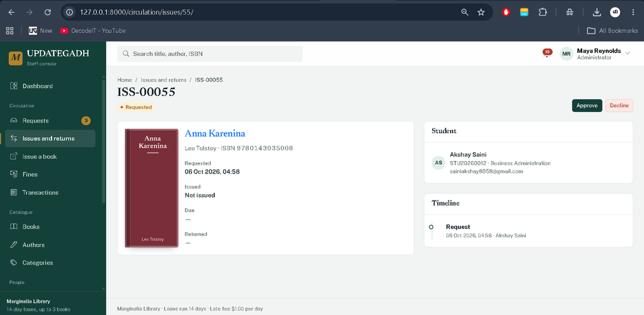Select Issues and returns in the sidebar
The image size is (644, 315).
tap(50, 138)
